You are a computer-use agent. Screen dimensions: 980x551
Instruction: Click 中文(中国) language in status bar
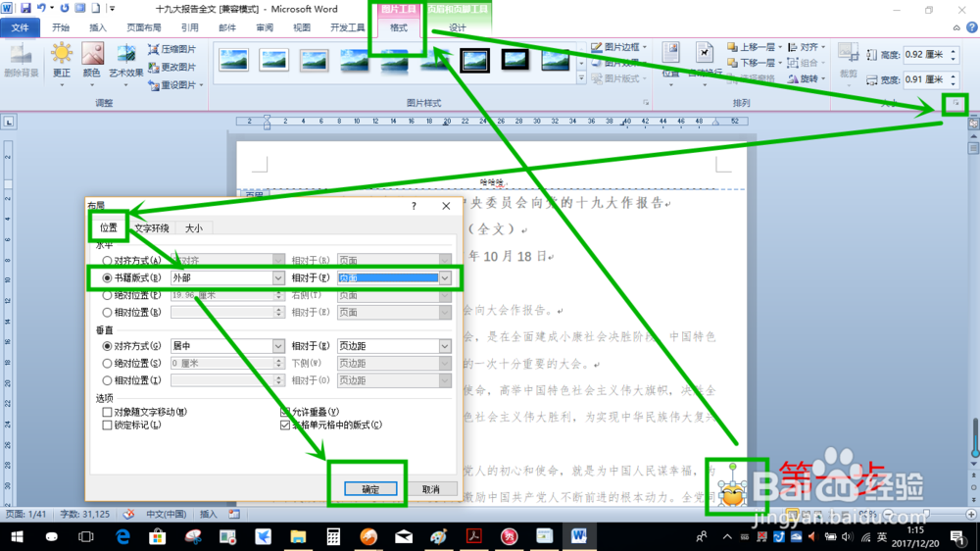166,514
